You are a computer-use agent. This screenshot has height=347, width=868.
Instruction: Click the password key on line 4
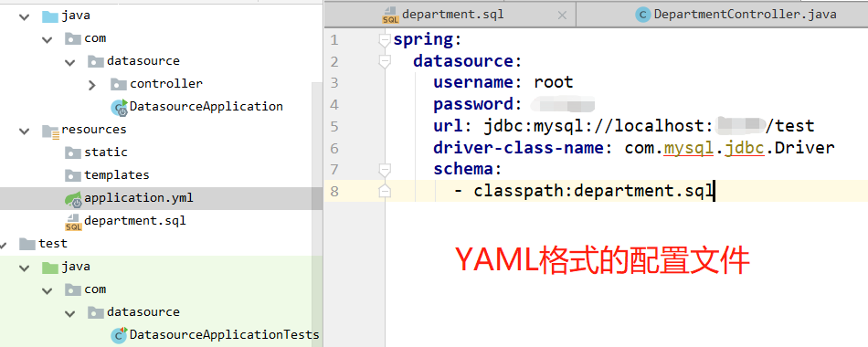tap(474, 104)
